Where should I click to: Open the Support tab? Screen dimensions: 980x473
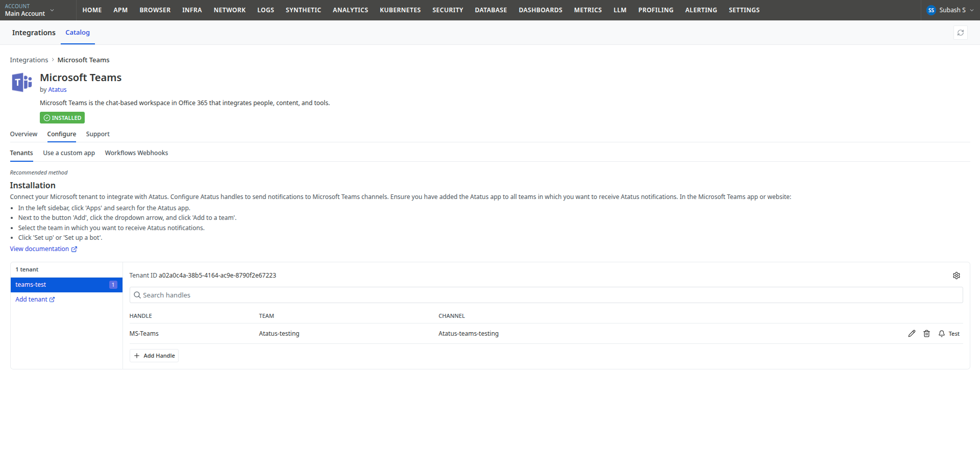pyautogui.click(x=98, y=134)
